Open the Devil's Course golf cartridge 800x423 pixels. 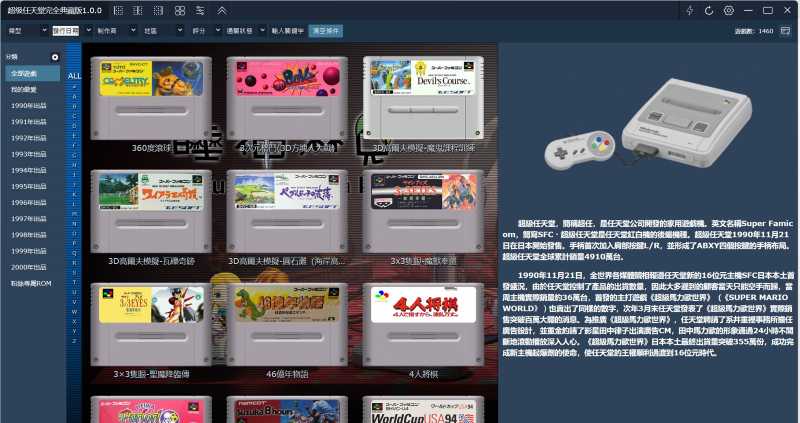(x=423, y=98)
